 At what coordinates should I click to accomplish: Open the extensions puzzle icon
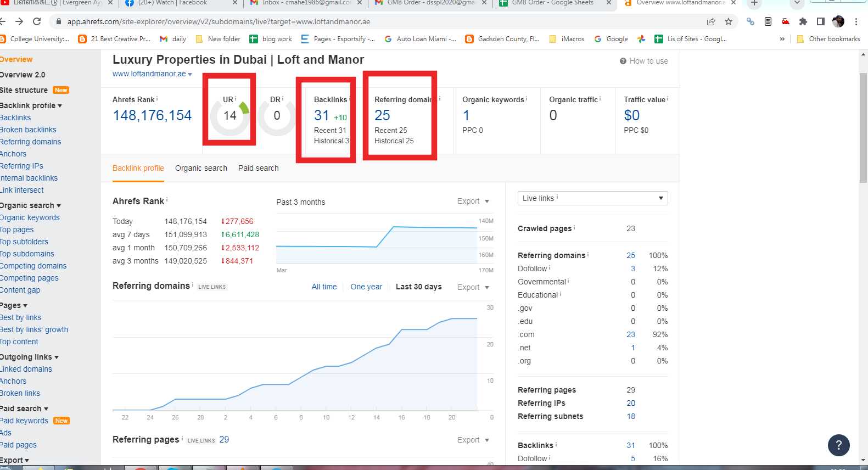click(x=803, y=21)
